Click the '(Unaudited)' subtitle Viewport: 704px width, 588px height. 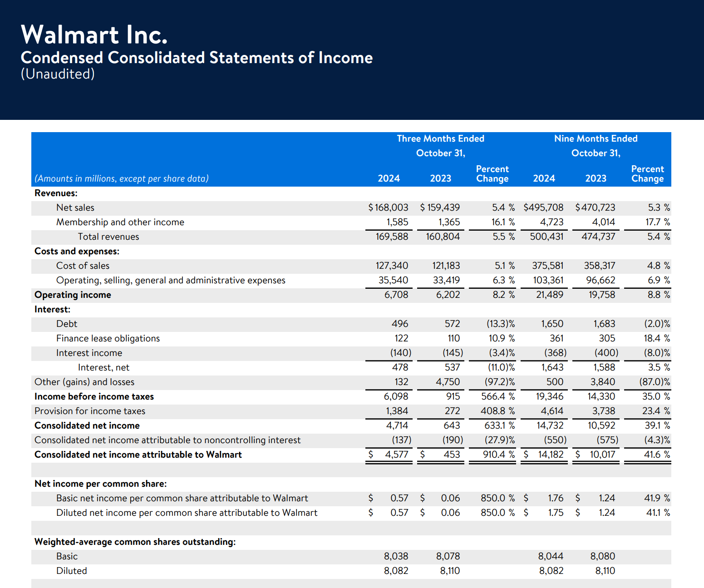58,74
